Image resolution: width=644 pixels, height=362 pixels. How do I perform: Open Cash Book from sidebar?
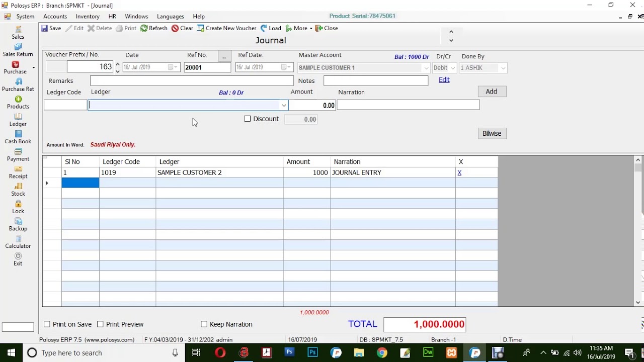point(18,137)
